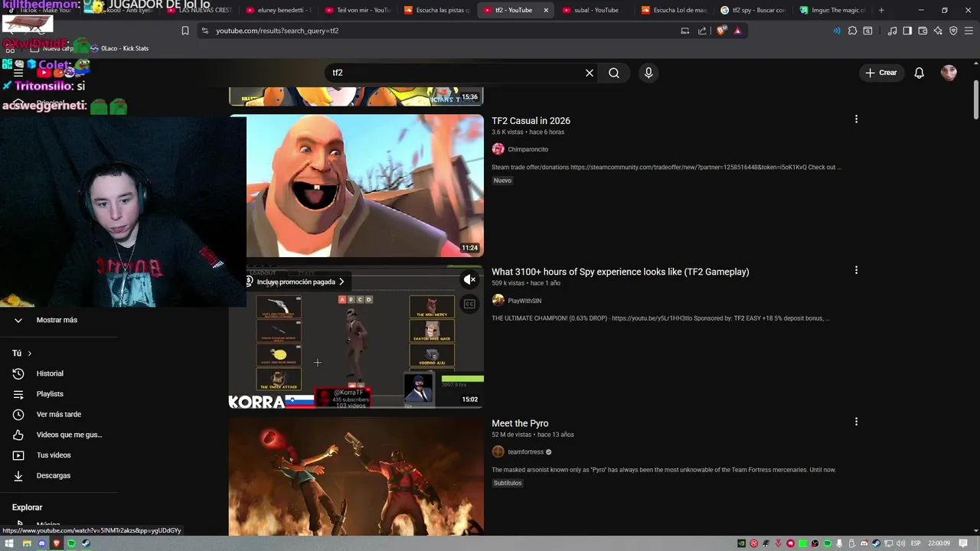Click the Crear button
The height and width of the screenshot is (551, 980).
tap(881, 73)
